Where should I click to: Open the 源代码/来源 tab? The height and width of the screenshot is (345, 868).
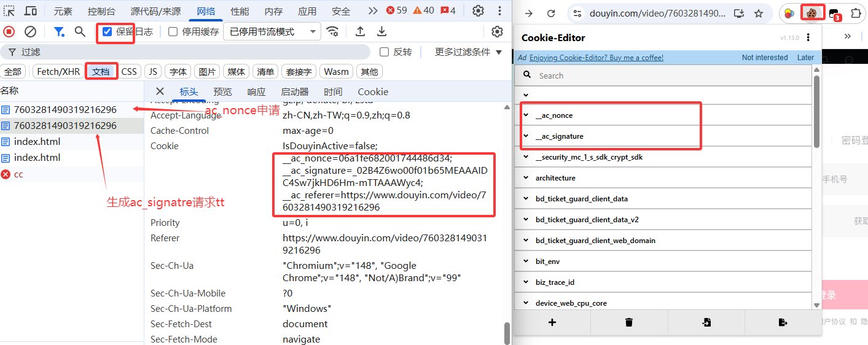155,11
